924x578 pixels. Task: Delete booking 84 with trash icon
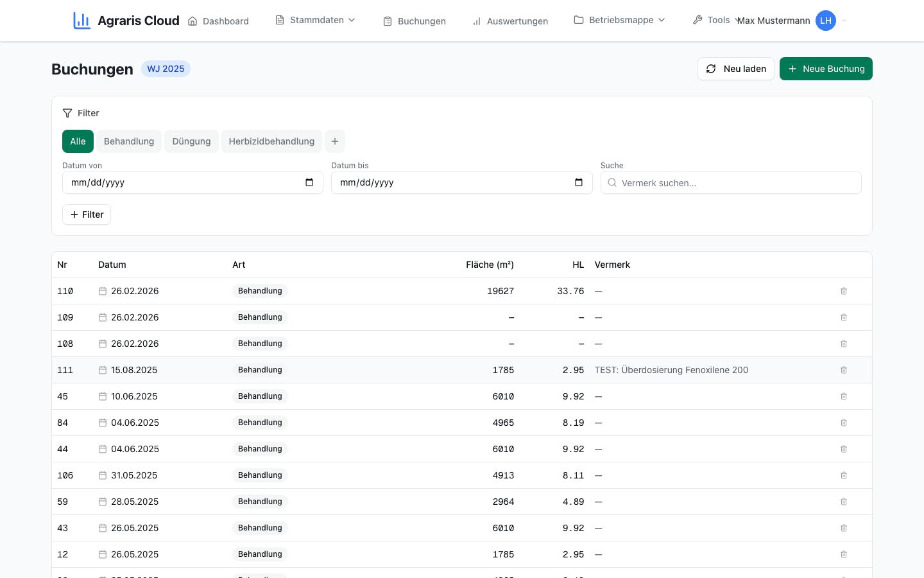click(844, 423)
